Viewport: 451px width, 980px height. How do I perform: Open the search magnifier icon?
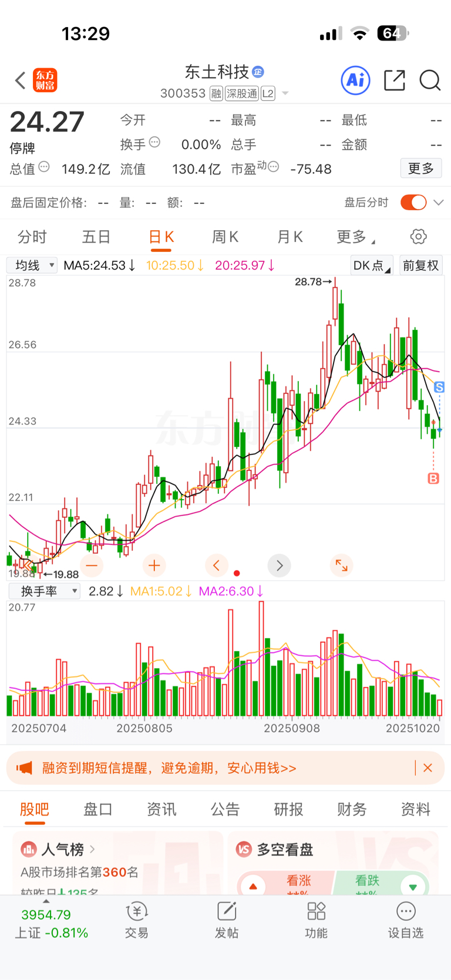pyautogui.click(x=430, y=80)
